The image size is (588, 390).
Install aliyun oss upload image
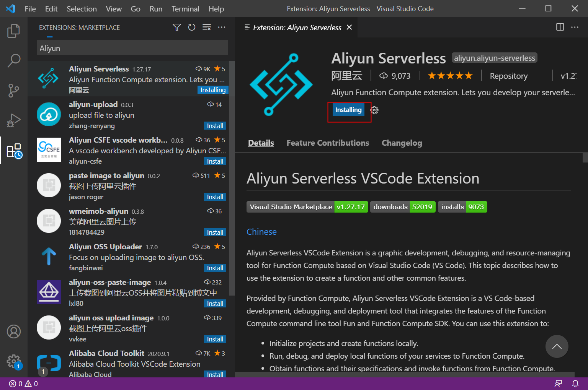(x=215, y=339)
